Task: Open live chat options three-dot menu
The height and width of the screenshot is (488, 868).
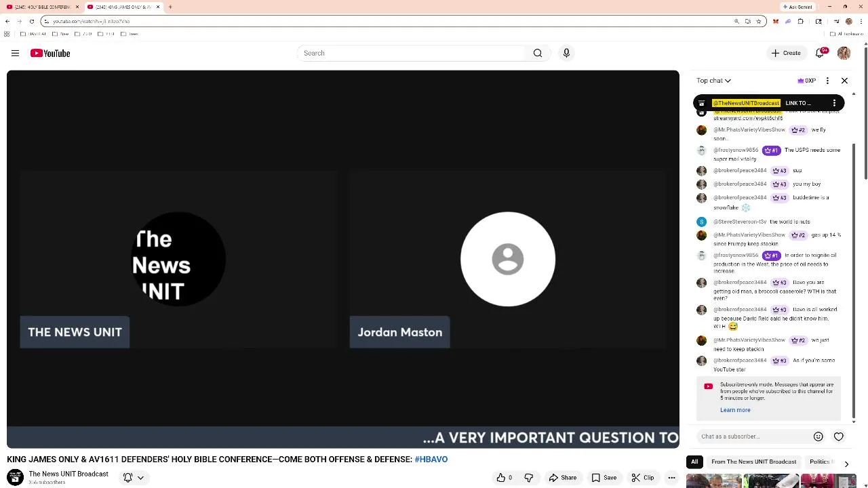Action: click(827, 81)
